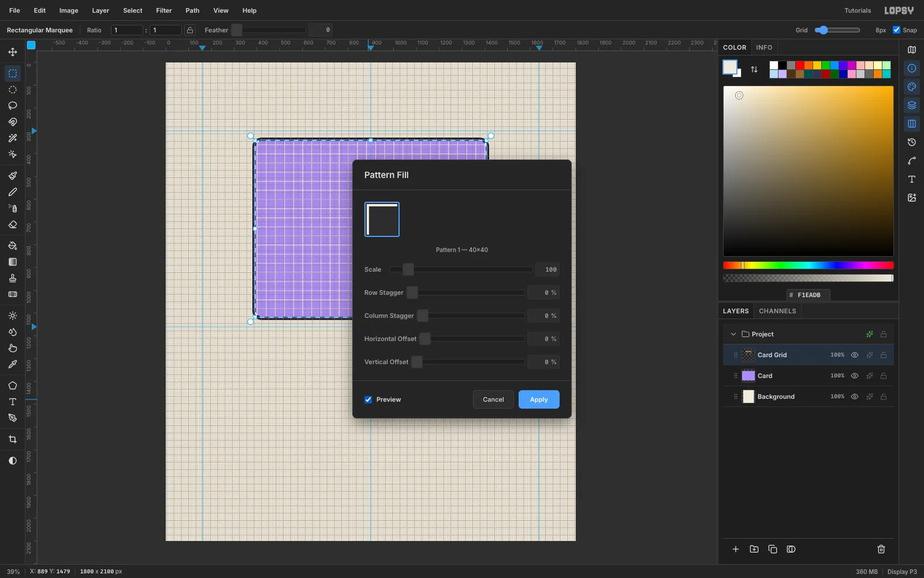The image size is (924, 578).
Task: Select the Text tool in left toolbar
Action: click(13, 402)
